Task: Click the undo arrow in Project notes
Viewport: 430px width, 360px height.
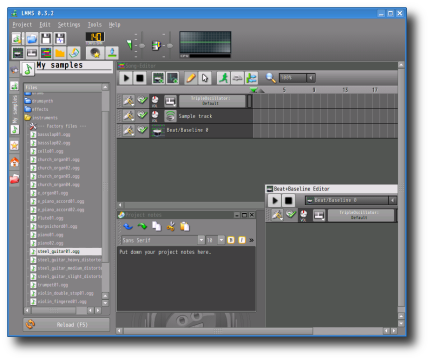Action: click(128, 227)
